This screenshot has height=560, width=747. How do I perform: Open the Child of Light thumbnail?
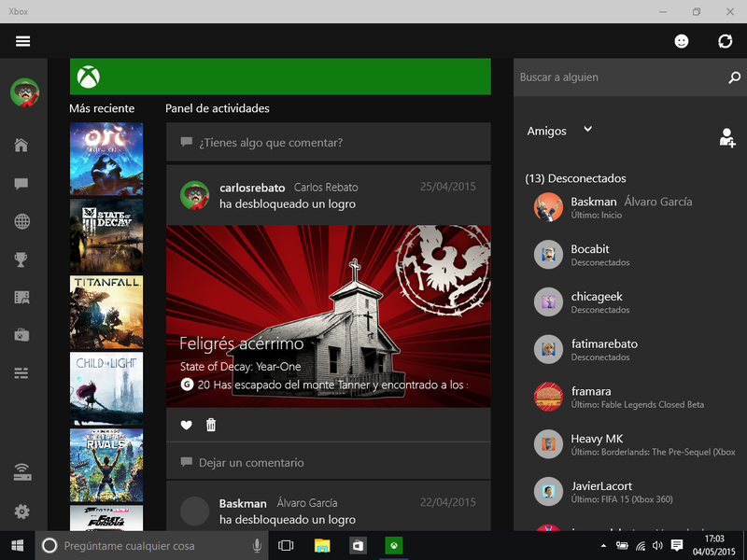106,388
